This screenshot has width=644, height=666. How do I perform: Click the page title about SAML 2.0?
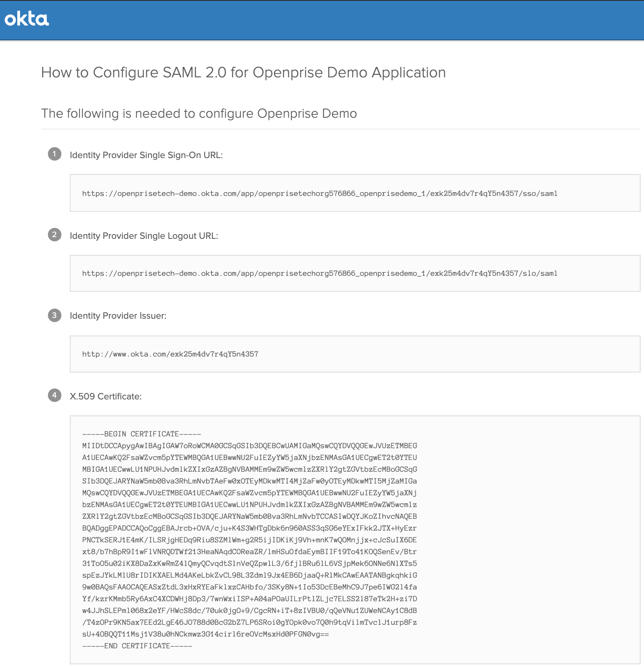[243, 72]
